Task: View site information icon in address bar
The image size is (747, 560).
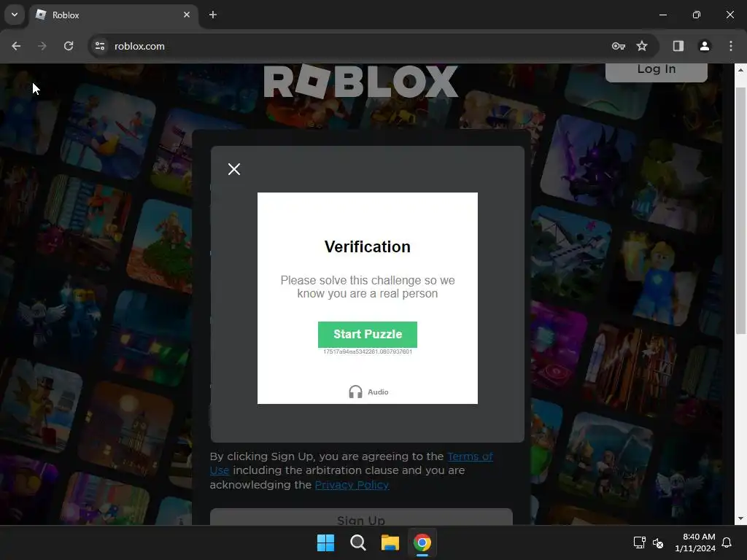Action: click(100, 46)
